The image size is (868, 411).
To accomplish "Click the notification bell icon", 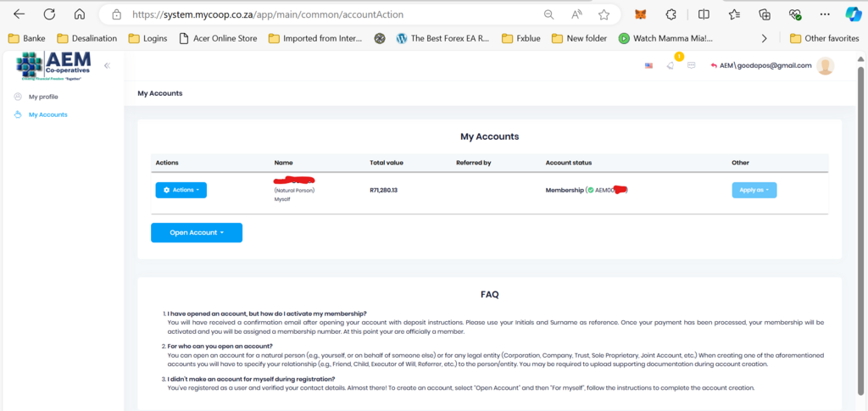I will [x=671, y=65].
